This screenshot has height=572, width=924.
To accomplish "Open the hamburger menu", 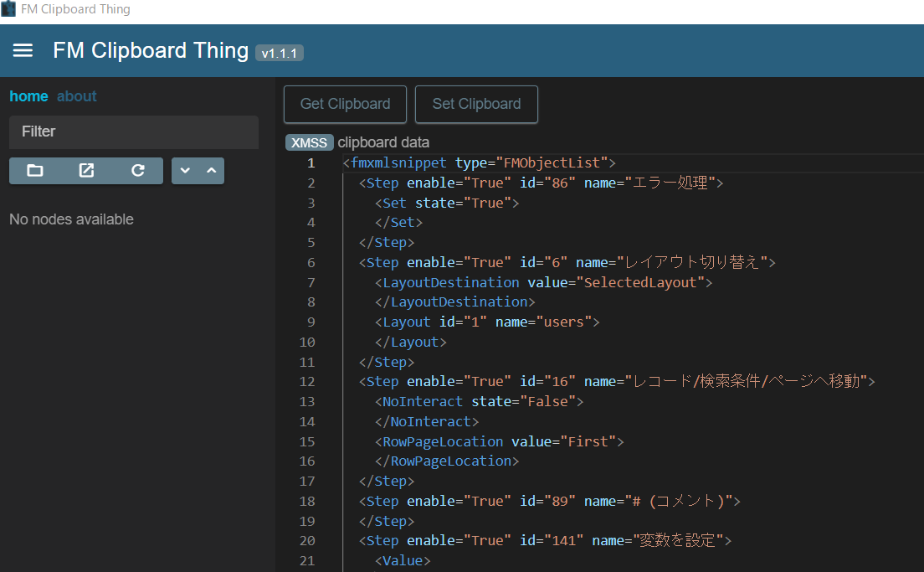I will pyautogui.click(x=23, y=51).
